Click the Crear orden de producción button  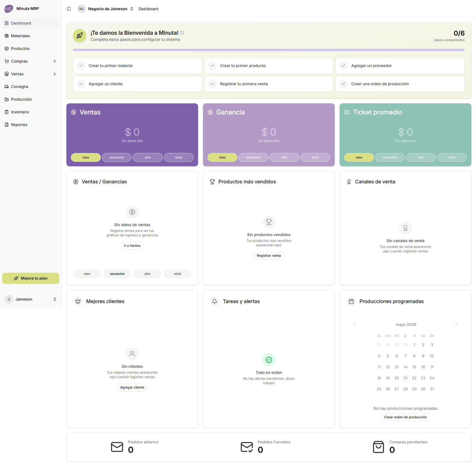pyautogui.click(x=405, y=417)
